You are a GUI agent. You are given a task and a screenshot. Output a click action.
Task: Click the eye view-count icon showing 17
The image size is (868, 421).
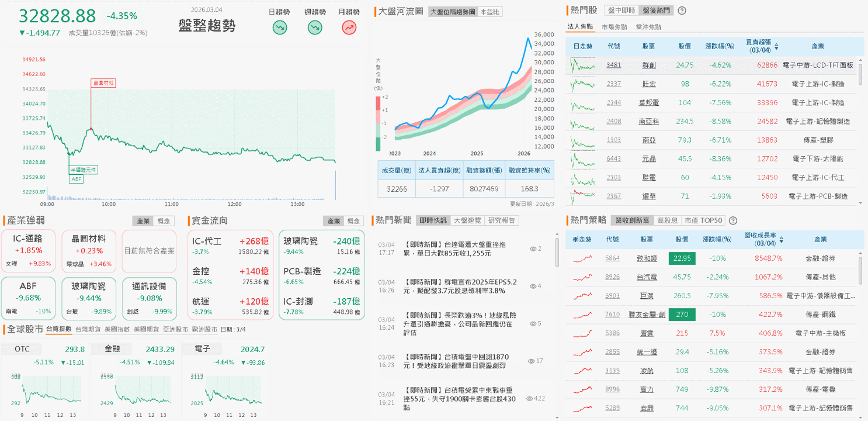click(x=532, y=361)
